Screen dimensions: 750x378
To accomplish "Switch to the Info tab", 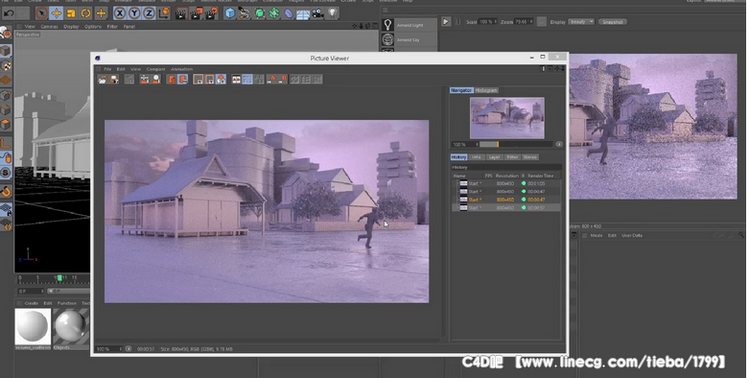I will tap(476, 157).
